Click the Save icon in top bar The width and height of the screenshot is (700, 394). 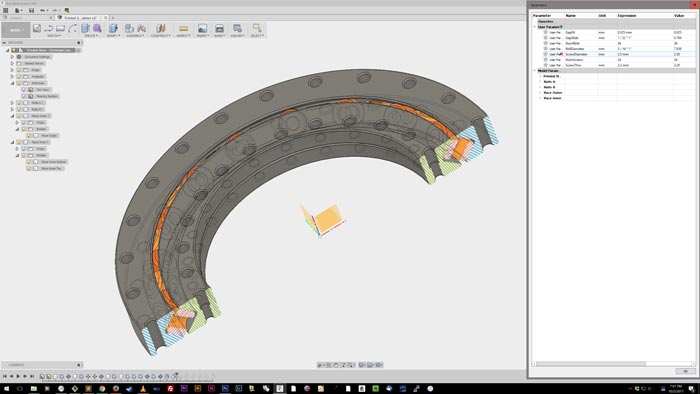[x=31, y=10]
